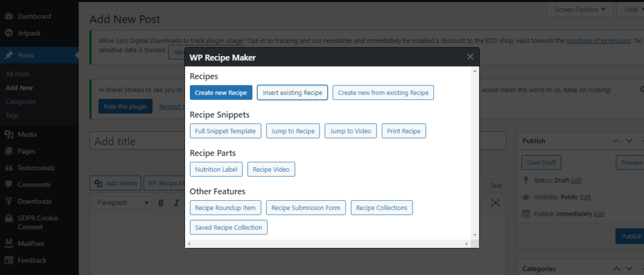Viewport: 644px width, 275px height.
Task: Click the visibility eye icon
Action: [526, 198]
